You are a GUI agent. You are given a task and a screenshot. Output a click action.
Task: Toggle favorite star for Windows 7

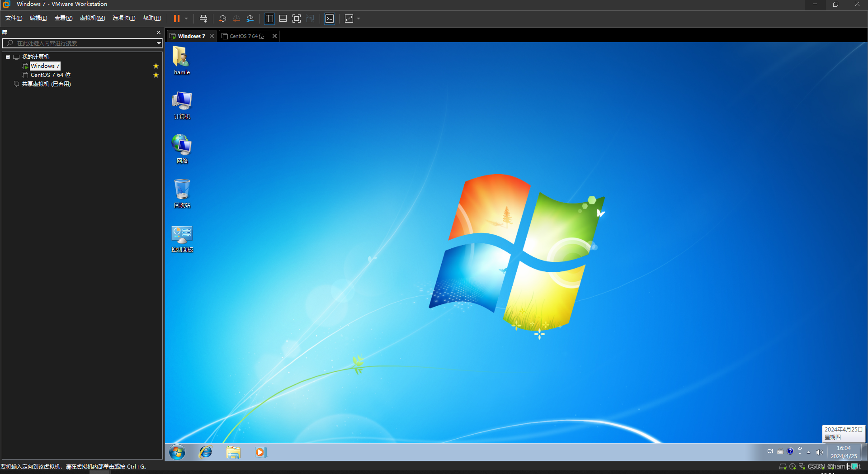click(156, 66)
